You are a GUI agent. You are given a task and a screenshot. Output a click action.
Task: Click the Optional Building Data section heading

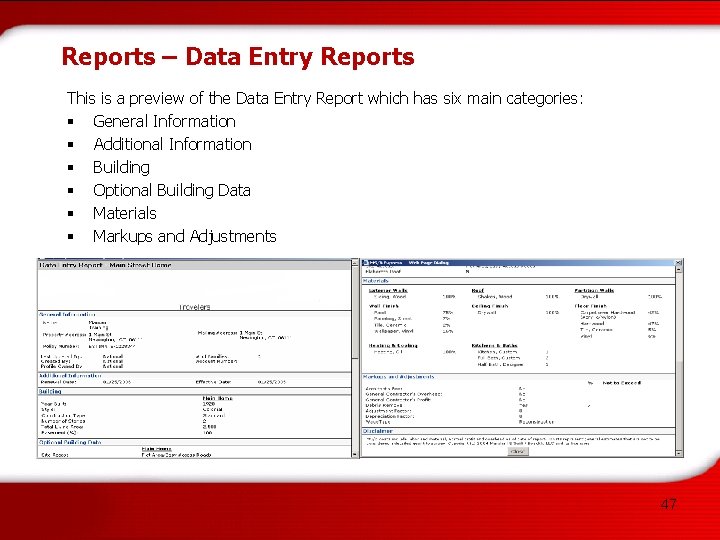click(x=70, y=442)
